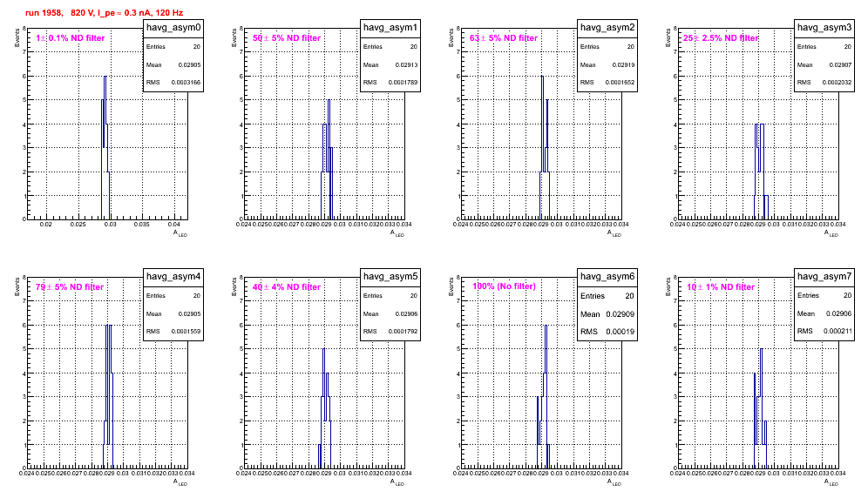Click Mean value 0.02907 in havg_asym3

840,64
